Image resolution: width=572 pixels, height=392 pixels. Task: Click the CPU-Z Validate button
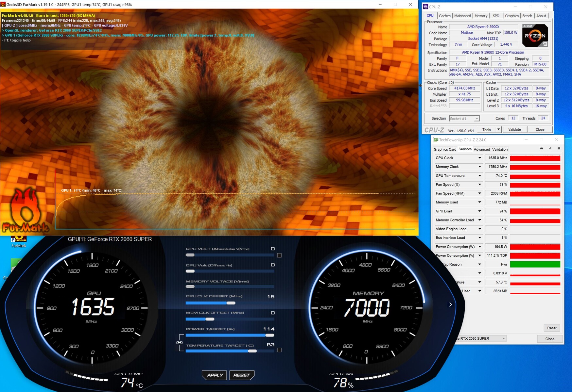pyautogui.click(x=514, y=130)
